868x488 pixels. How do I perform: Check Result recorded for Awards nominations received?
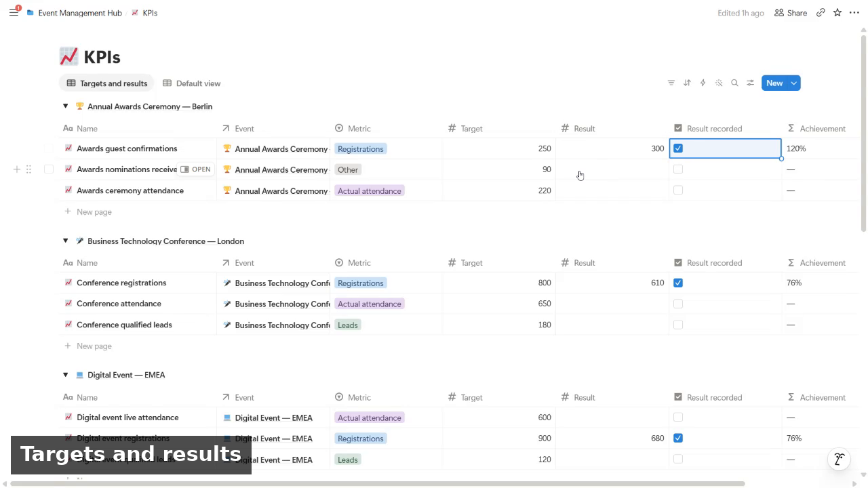tap(678, 169)
